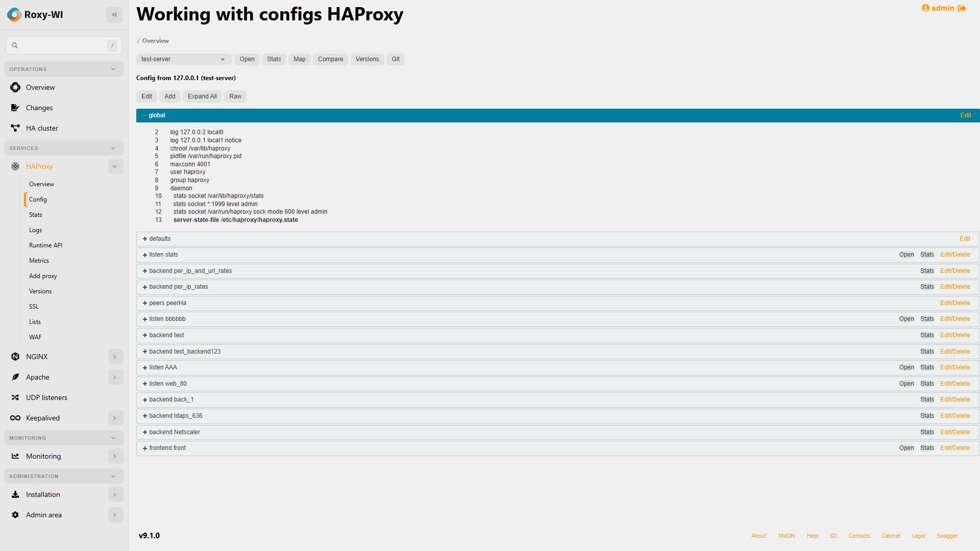Click the Expand All button
This screenshot has height=551, width=980.
click(202, 96)
